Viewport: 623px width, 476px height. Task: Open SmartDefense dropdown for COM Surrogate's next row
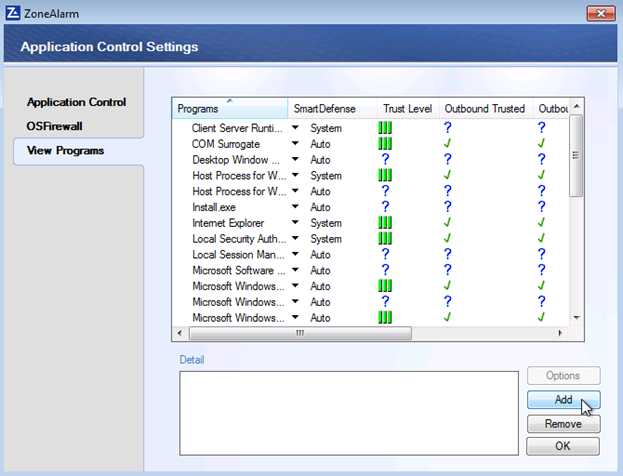(x=295, y=159)
